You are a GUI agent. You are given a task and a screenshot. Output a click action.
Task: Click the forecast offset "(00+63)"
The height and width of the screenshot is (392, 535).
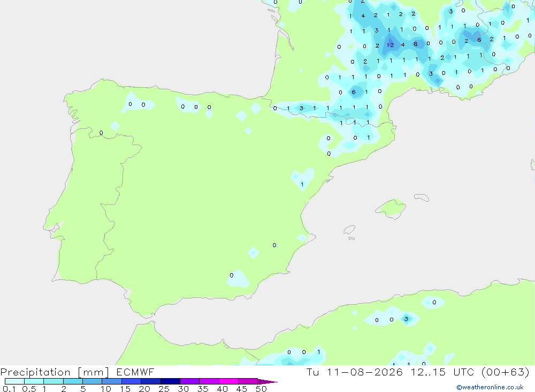(x=506, y=372)
